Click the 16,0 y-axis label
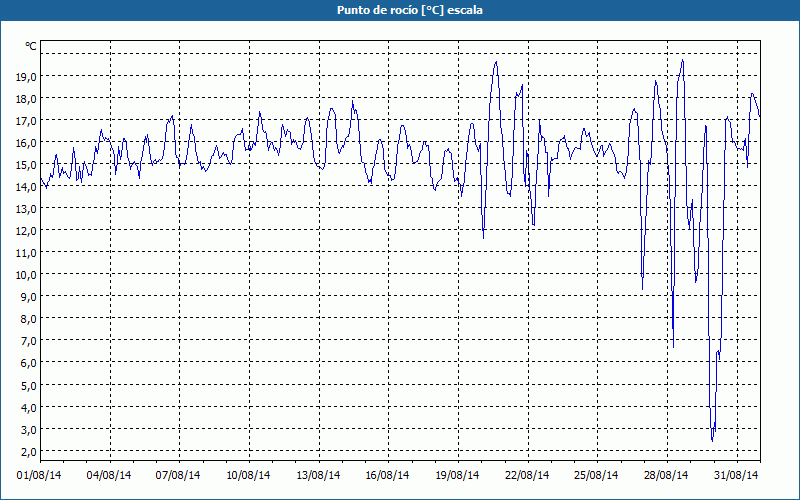This screenshot has height=500, width=800. [x=26, y=143]
